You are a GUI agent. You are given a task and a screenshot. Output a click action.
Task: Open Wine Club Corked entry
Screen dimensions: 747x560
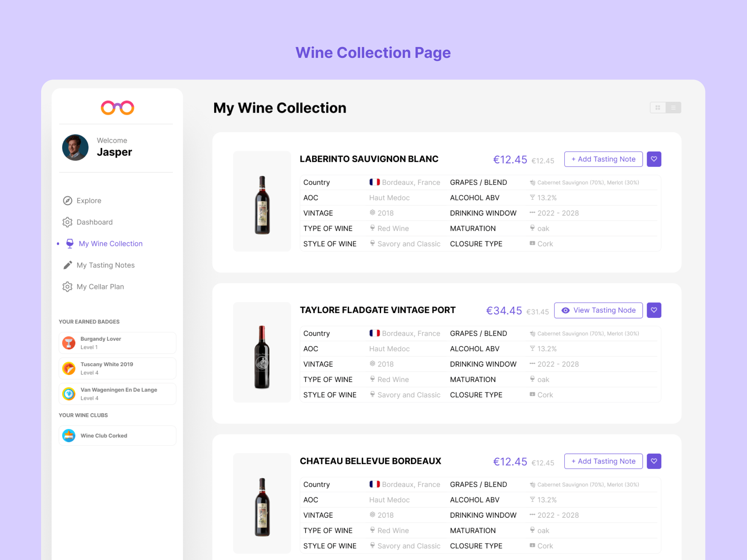click(x=117, y=436)
